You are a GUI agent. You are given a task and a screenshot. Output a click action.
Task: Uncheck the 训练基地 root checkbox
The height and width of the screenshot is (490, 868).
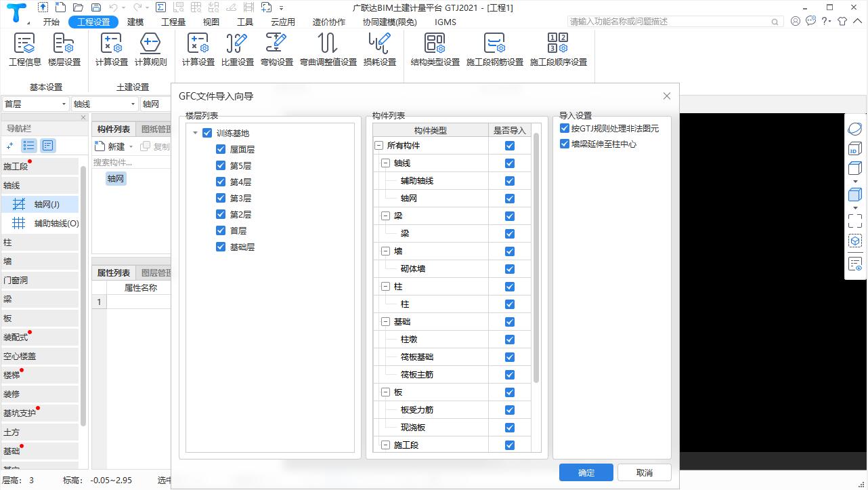(x=207, y=133)
